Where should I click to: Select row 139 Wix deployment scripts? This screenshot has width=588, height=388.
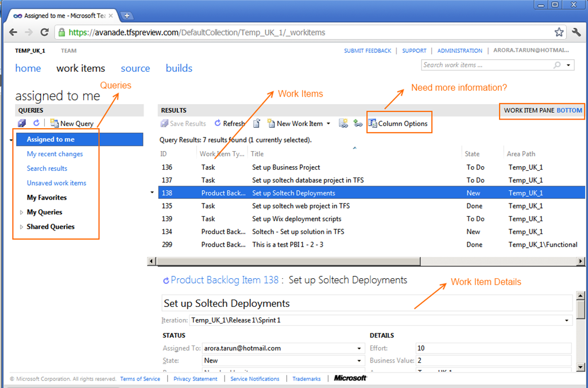click(x=372, y=219)
